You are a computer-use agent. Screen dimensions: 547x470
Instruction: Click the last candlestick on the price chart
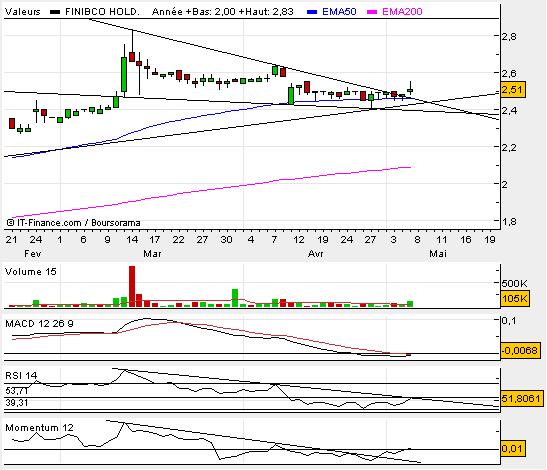[x=410, y=89]
